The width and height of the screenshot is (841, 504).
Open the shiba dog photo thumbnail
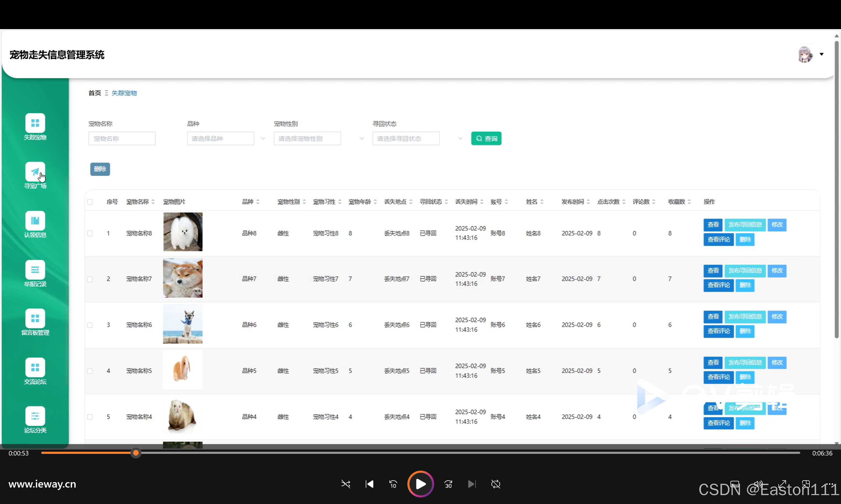[183, 278]
